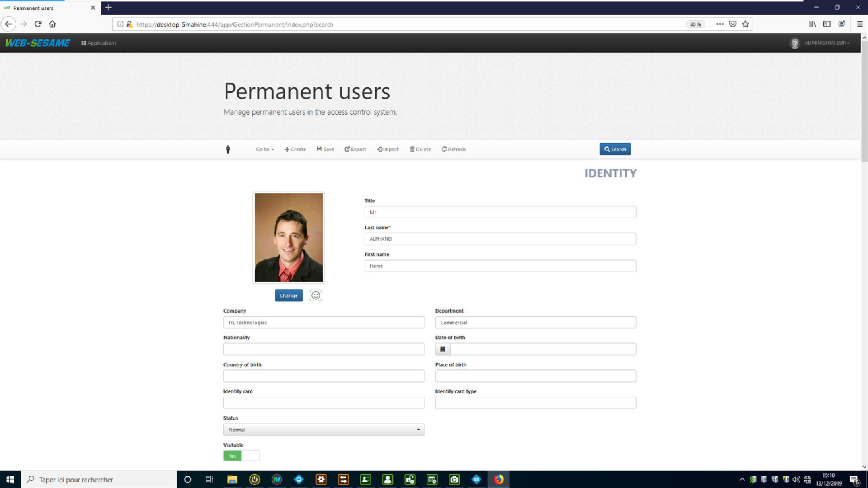Click the Export toolbar item
868x488 pixels.
[355, 149]
